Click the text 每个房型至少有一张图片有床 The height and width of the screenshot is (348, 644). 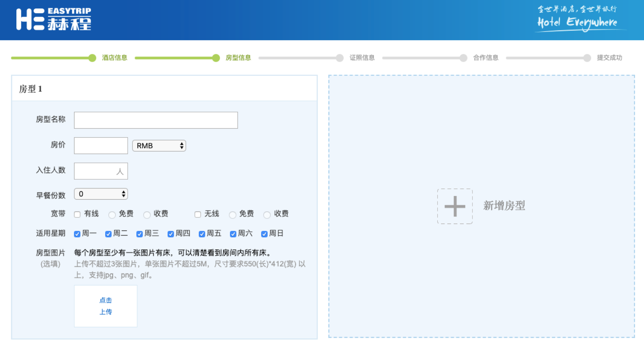tap(122, 253)
